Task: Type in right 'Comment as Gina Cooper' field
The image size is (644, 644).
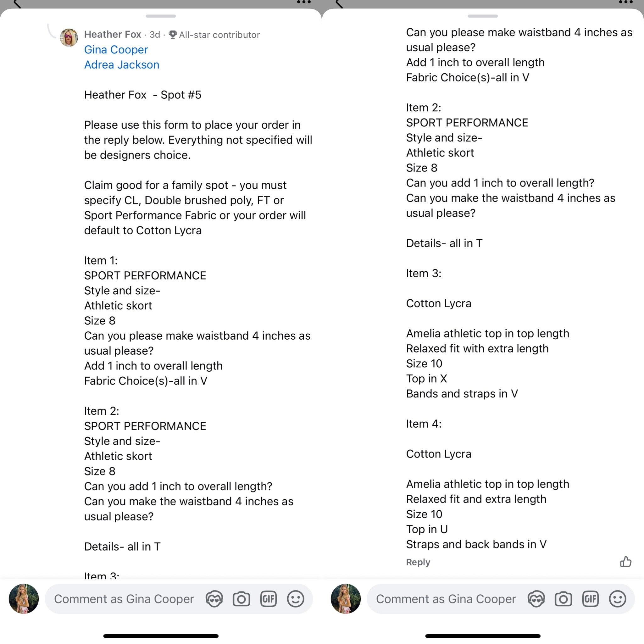Action: [446, 599]
